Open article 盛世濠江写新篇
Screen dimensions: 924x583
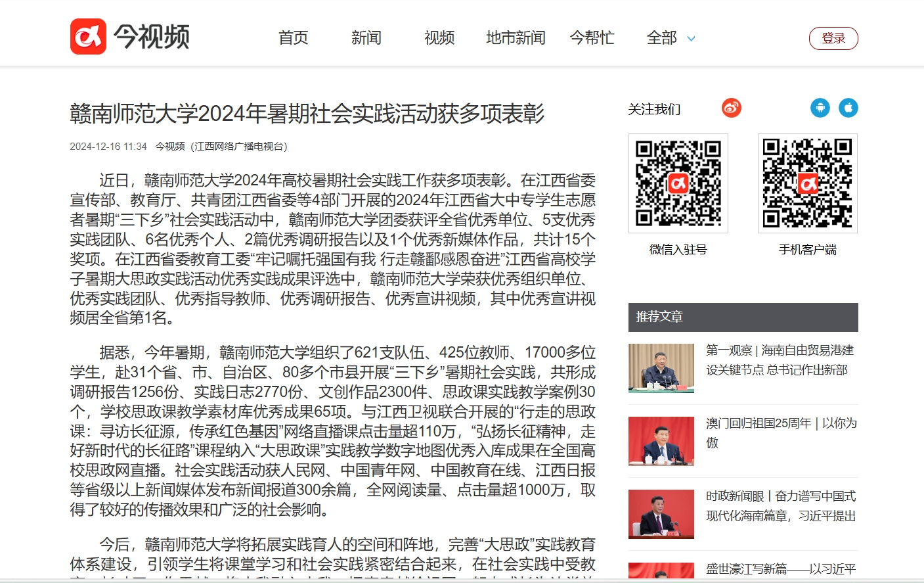pyautogui.click(x=781, y=569)
